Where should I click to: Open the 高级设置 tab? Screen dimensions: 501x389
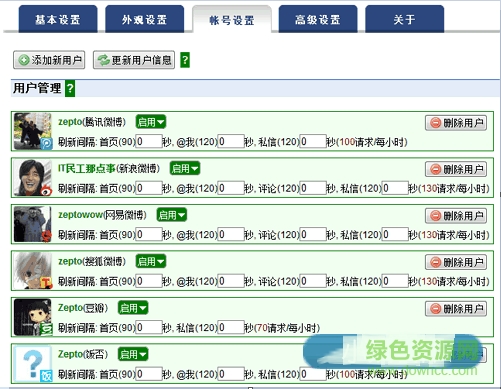tap(318, 19)
